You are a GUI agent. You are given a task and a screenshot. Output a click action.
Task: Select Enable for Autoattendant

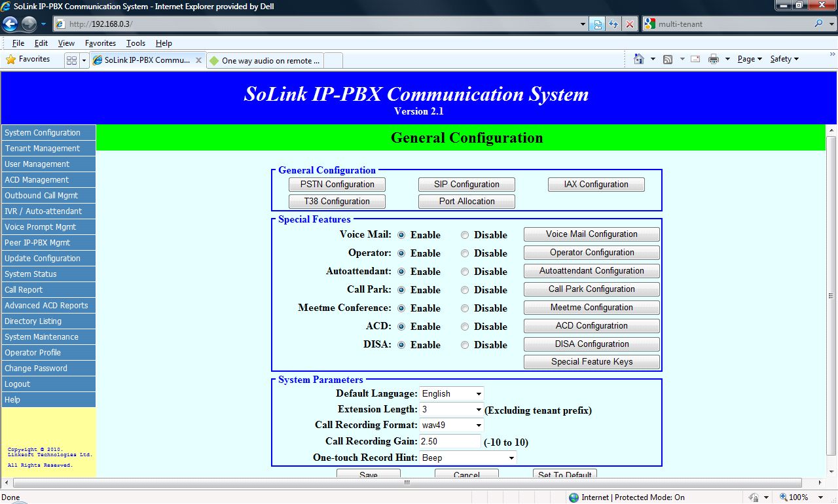[x=401, y=272]
